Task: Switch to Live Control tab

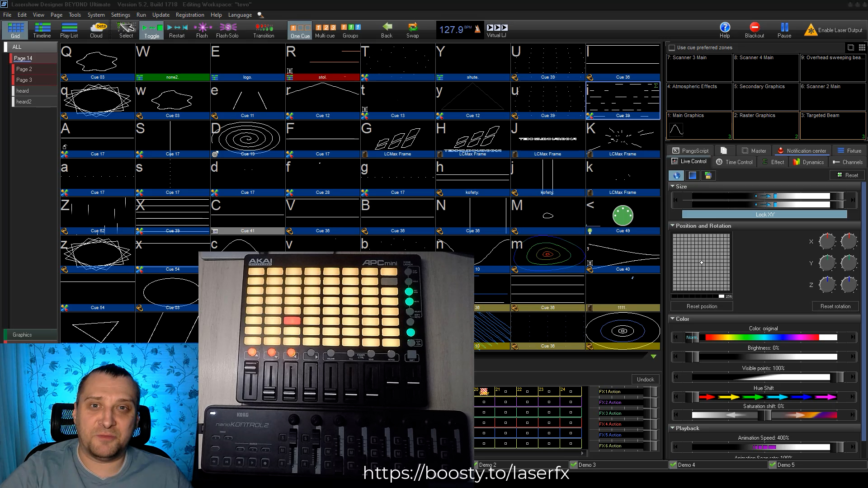Action: [x=689, y=162]
